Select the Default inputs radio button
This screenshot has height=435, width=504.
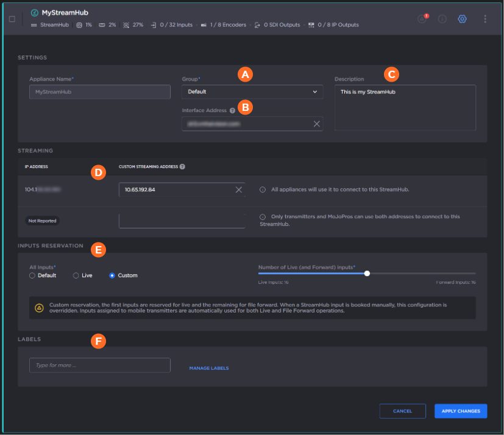click(32, 275)
